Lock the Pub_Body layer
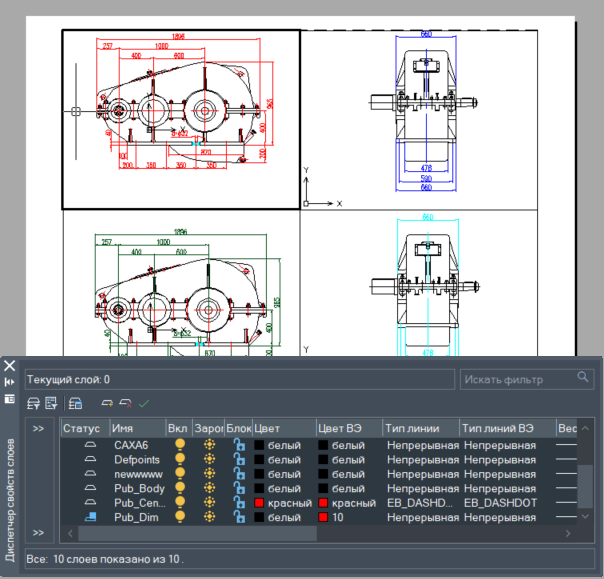 pos(239,488)
